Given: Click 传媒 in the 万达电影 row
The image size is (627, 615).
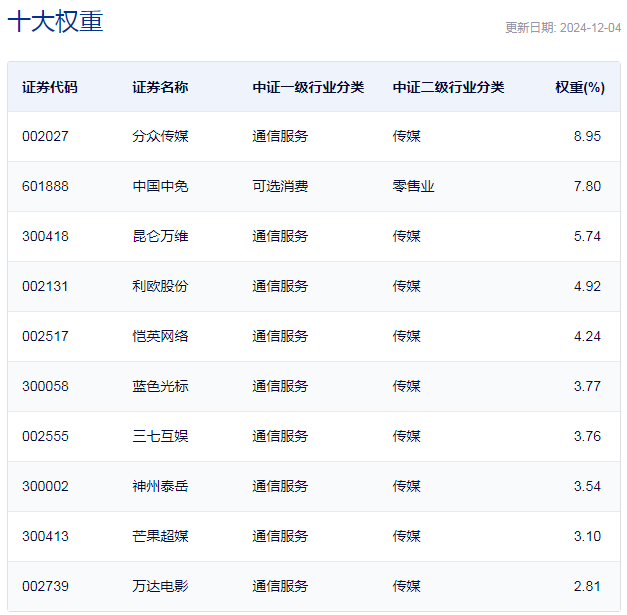Looking at the screenshot, I should pos(406,586).
